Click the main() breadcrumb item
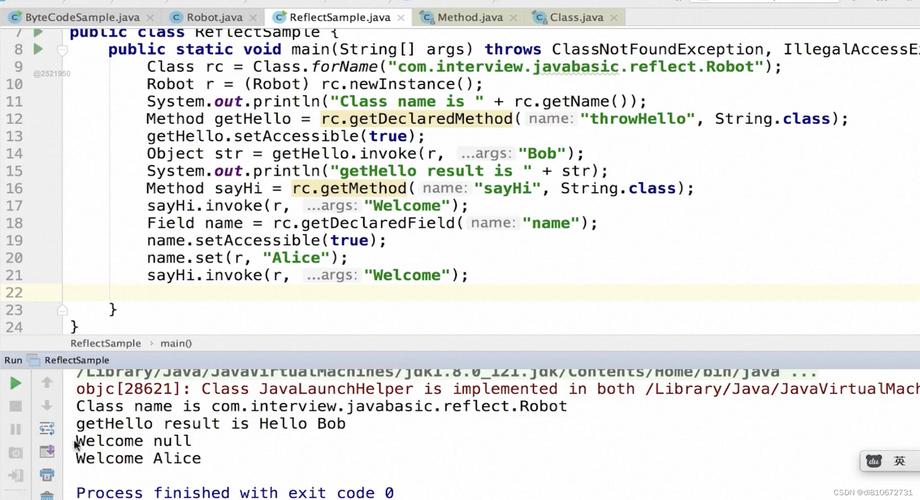This screenshot has height=500, width=920. pos(176,343)
